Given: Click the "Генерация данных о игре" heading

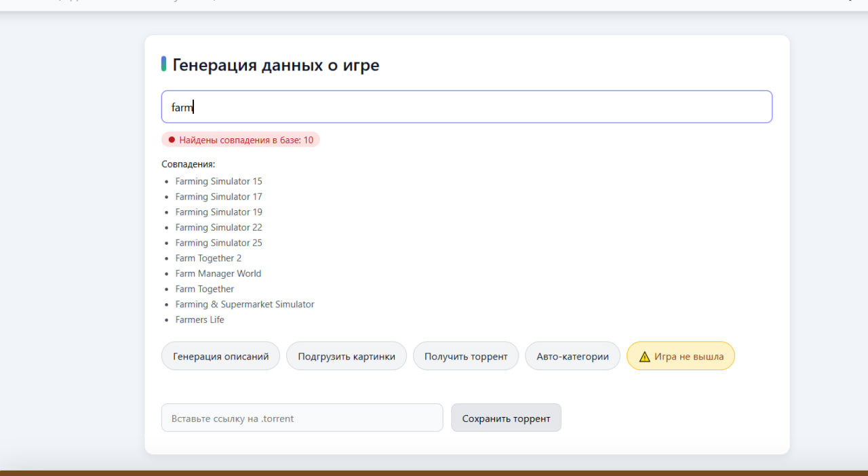Looking at the screenshot, I should (x=276, y=65).
